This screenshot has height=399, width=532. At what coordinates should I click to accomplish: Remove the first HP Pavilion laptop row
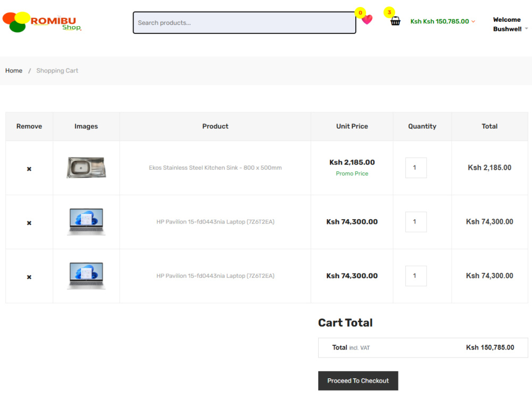pos(29,223)
